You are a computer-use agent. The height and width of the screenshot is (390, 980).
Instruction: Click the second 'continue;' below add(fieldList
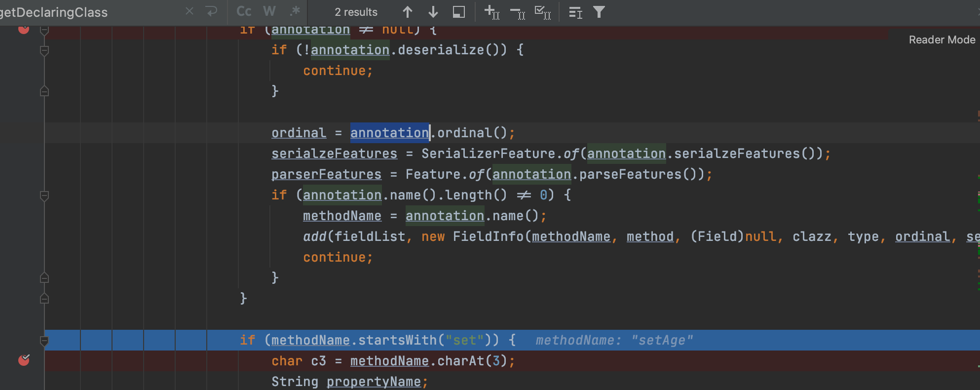pyautogui.click(x=338, y=257)
